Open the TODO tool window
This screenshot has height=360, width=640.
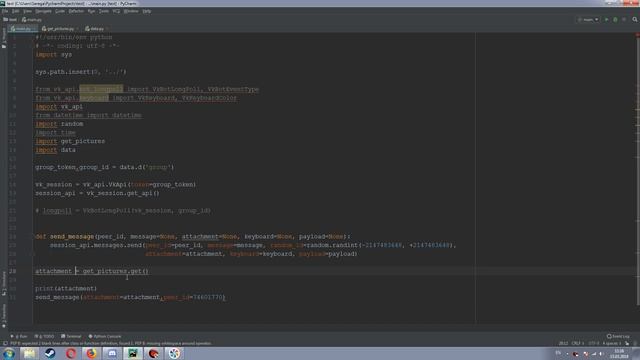pos(44,336)
